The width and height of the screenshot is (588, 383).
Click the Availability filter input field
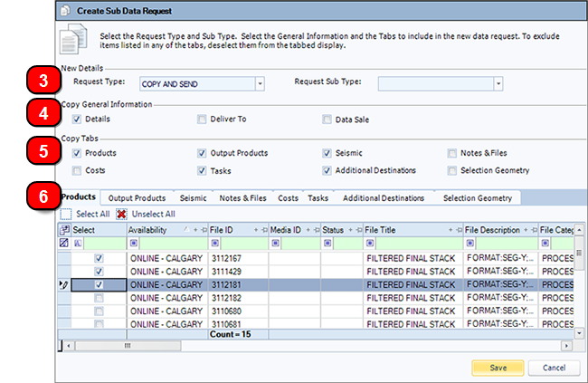tap(174, 244)
